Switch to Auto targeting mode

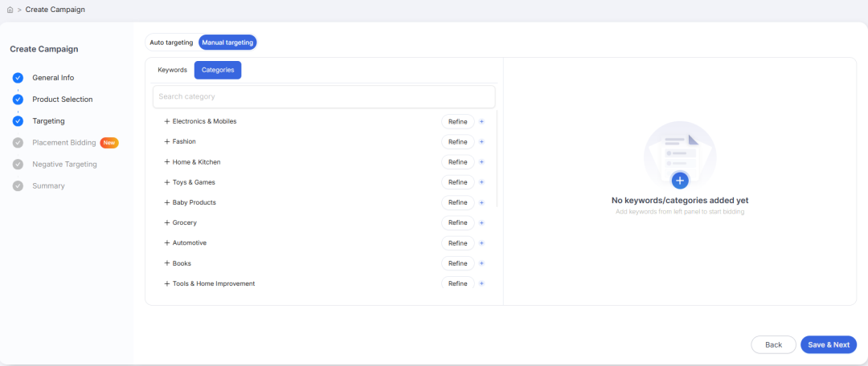click(172, 43)
